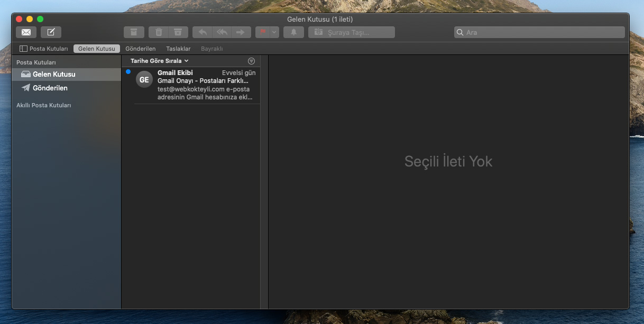This screenshot has height=324, width=644.
Task: Open 'Gönderilen' mailbox in sidebar
Action: tap(67, 88)
